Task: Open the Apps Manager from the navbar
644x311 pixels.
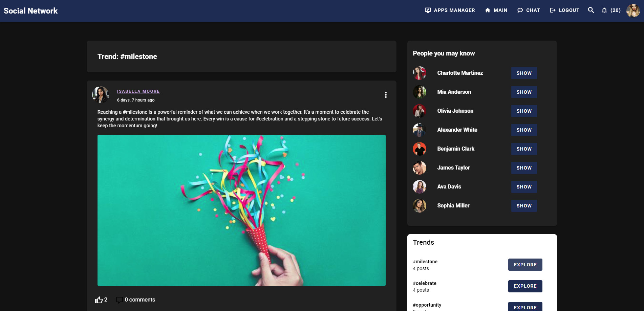Action: [x=450, y=10]
